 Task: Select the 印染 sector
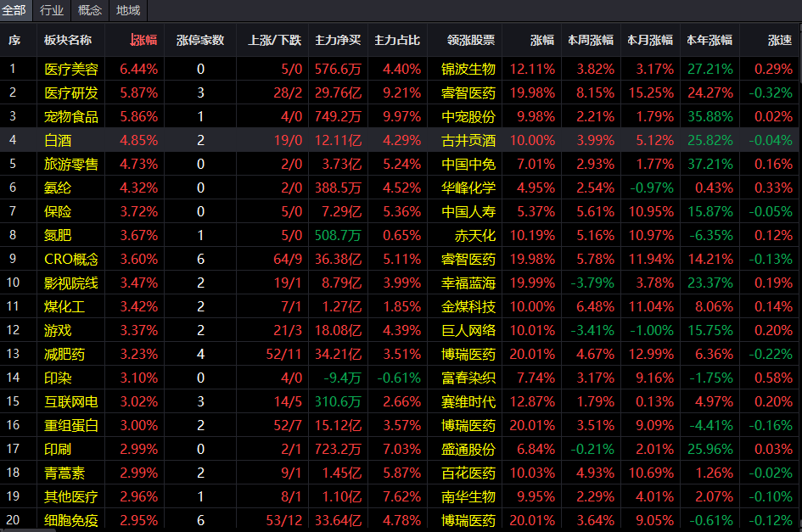[58, 378]
